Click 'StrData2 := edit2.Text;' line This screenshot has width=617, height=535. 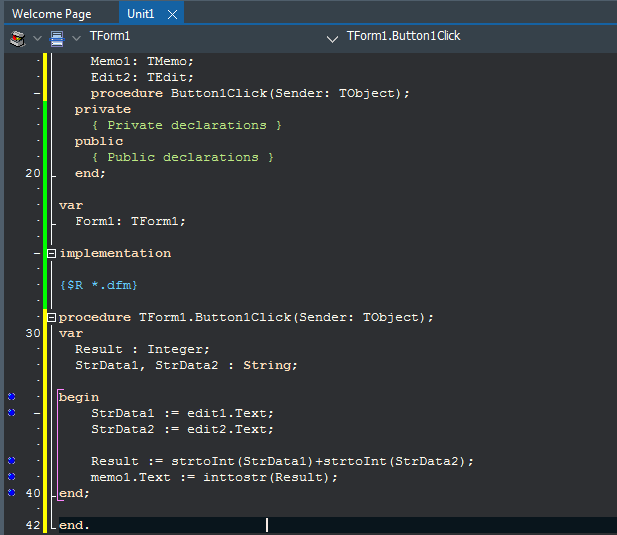pyautogui.click(x=182, y=429)
